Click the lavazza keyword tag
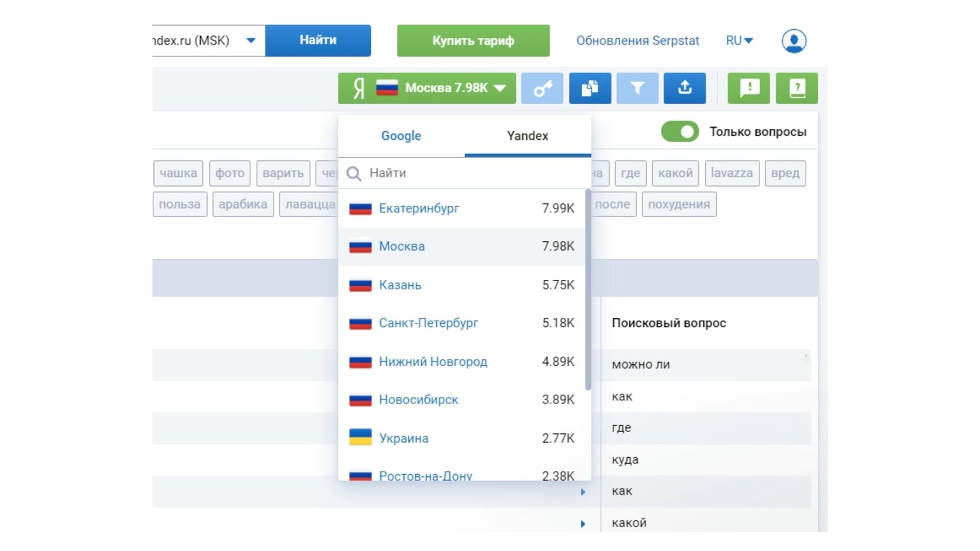This screenshot has width=980, height=551. pyautogui.click(x=732, y=173)
